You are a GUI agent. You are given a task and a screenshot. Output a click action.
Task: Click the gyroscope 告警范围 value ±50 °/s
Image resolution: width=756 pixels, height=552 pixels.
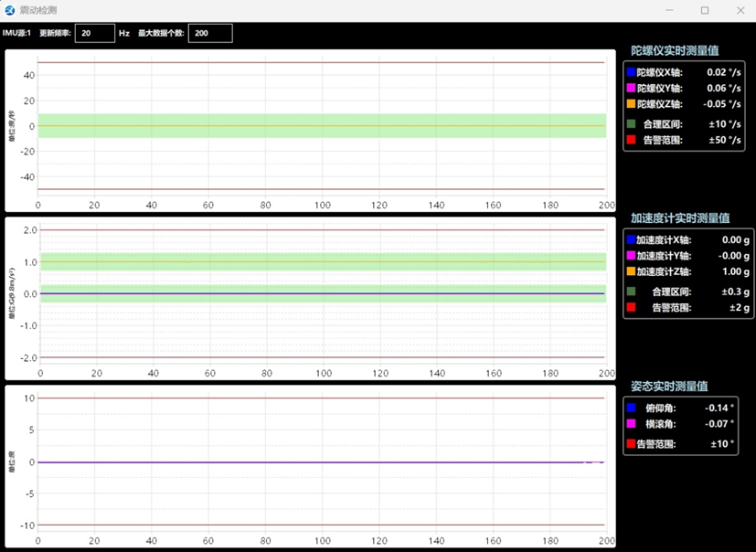tap(725, 140)
